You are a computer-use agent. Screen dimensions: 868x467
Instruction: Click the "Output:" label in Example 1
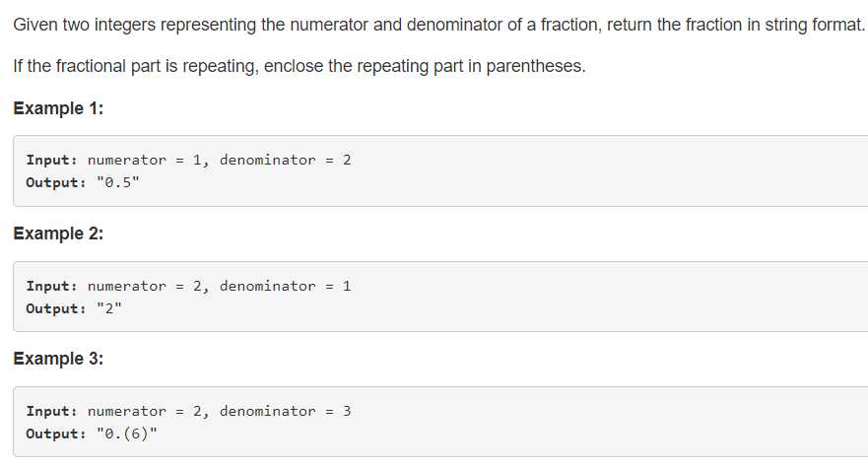click(x=56, y=182)
